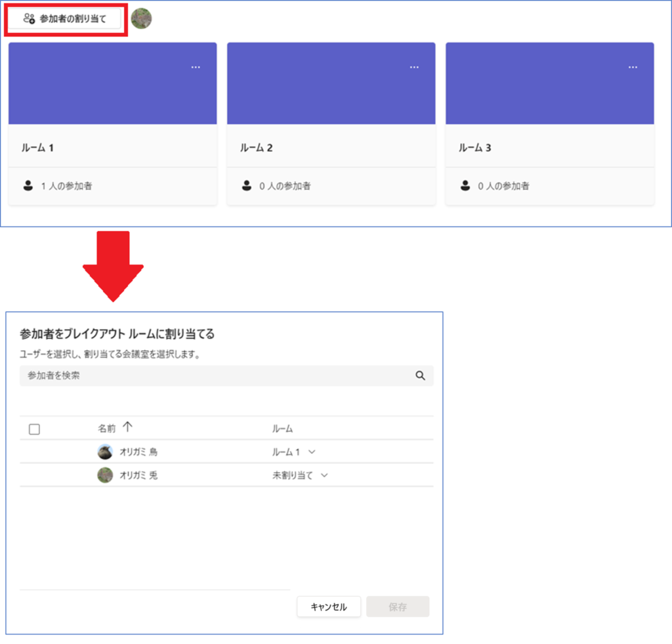
Task: Click the avatar of オリガミ 禿
Action: click(x=105, y=475)
